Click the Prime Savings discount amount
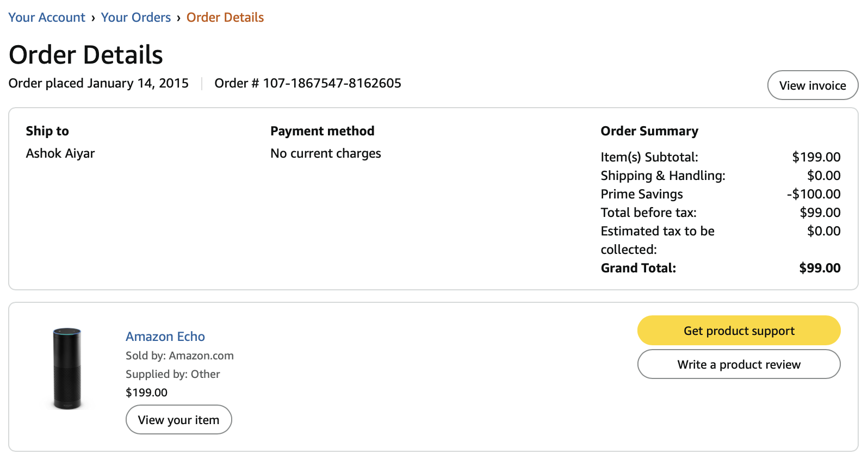This screenshot has width=868, height=460. [x=814, y=194]
